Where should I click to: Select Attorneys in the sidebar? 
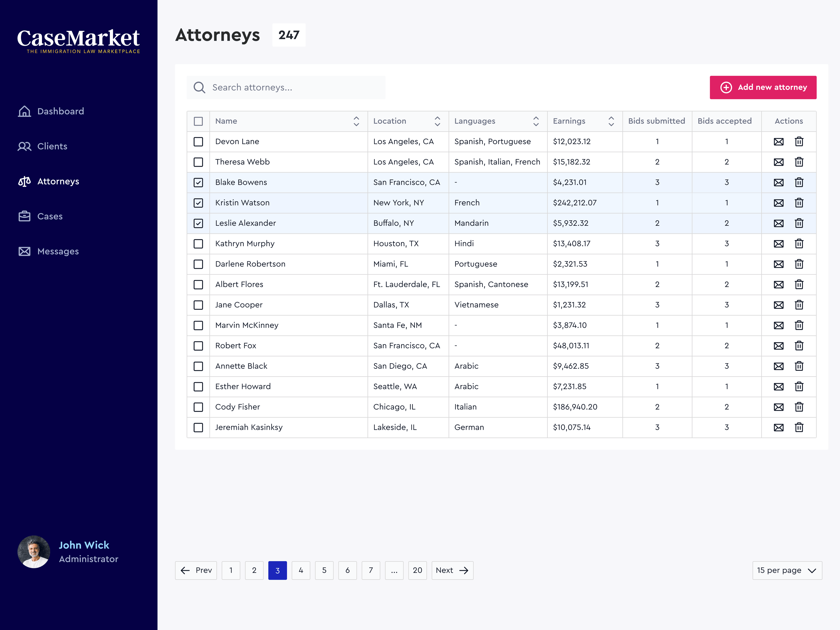coord(49,182)
